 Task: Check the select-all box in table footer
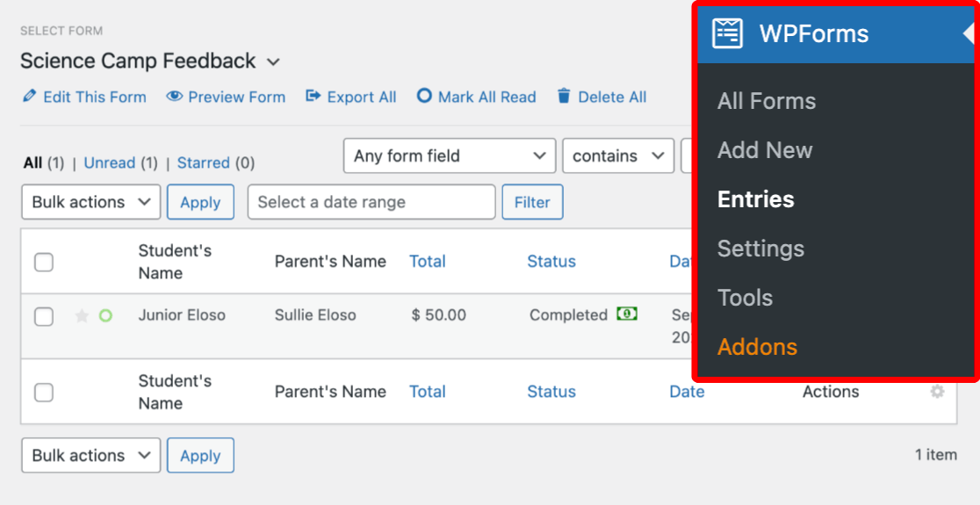pos(44,393)
